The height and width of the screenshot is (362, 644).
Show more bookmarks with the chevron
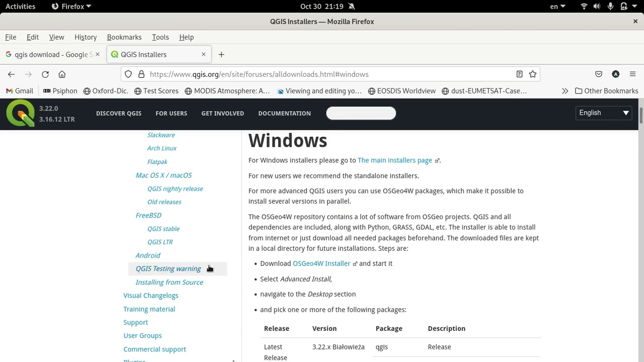tap(565, 91)
